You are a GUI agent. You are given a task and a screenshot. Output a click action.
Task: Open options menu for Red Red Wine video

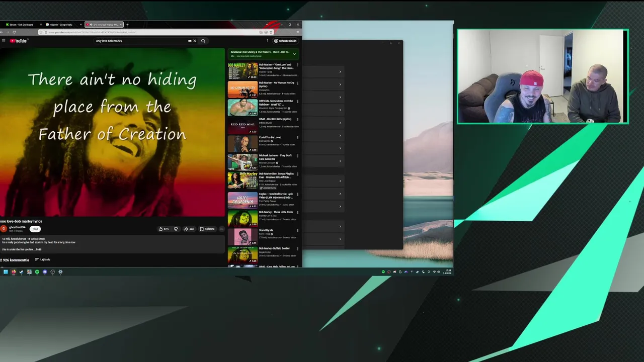point(297,119)
